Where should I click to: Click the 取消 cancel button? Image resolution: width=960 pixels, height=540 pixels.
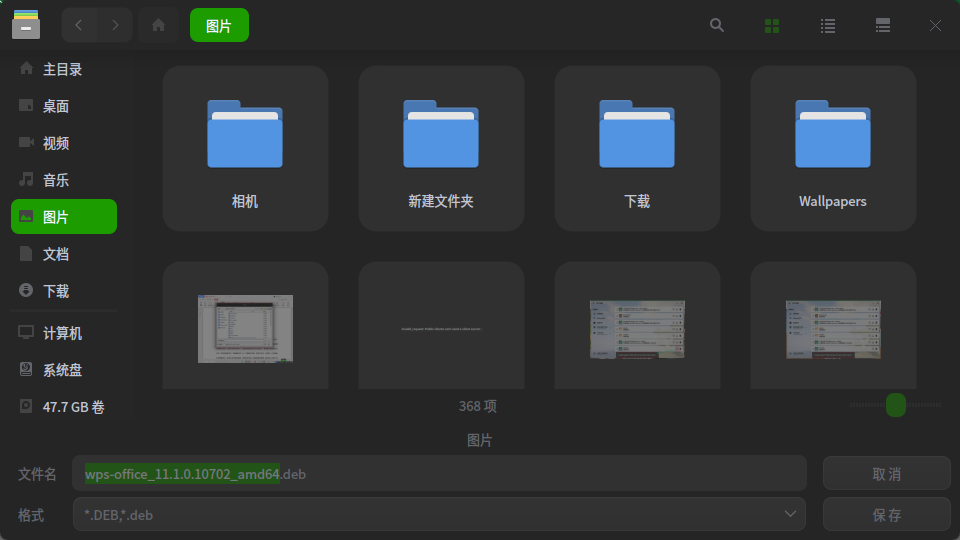(887, 473)
